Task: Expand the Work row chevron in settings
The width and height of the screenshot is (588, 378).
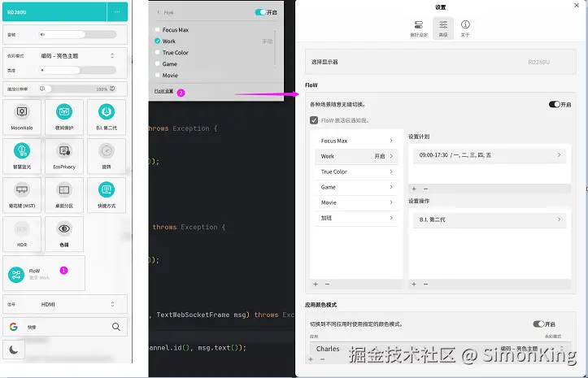Action: 391,156
